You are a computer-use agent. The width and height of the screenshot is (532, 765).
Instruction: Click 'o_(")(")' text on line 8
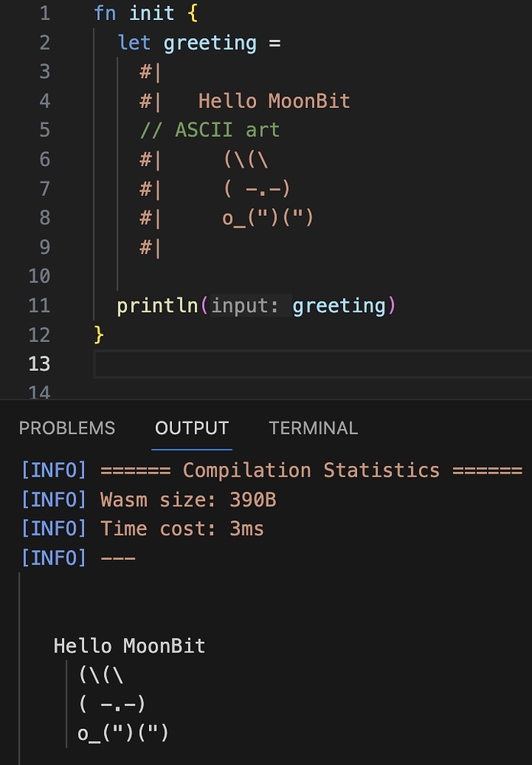(x=268, y=217)
